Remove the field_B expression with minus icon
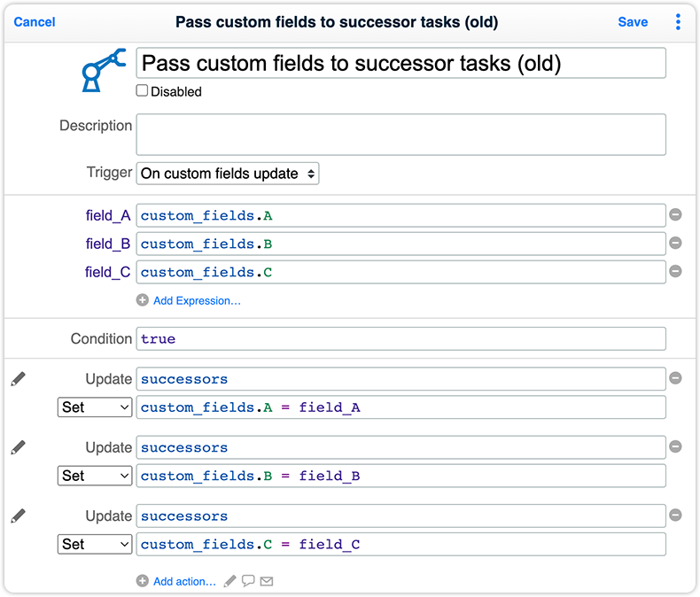700x597 pixels. pyautogui.click(x=675, y=243)
